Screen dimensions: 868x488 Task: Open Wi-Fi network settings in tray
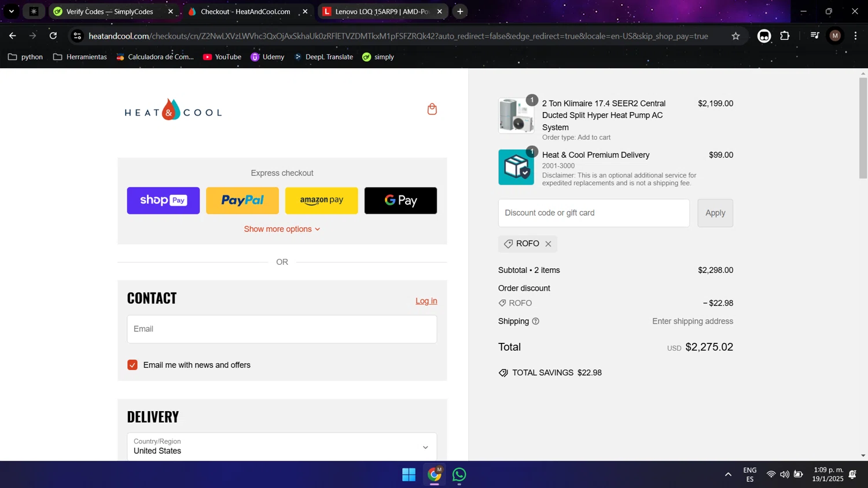coord(771,475)
